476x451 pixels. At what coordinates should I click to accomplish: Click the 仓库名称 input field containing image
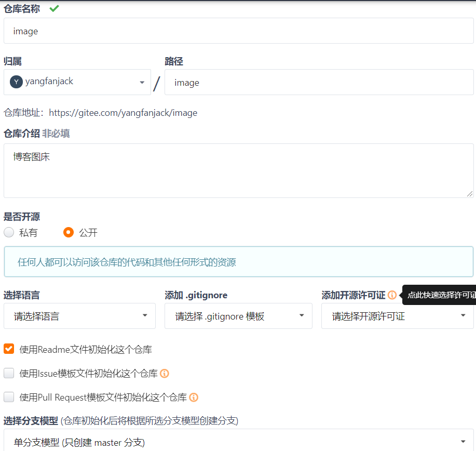tap(238, 31)
